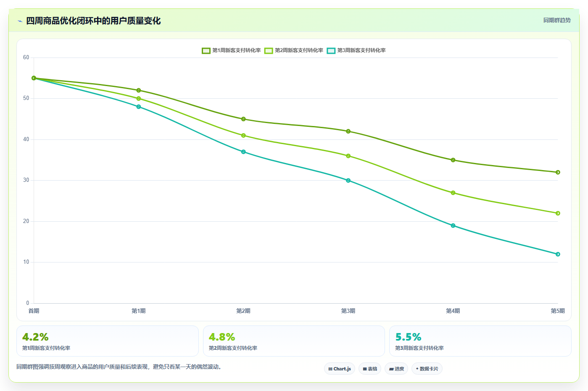588x391 pixels.
Task: Click 第3周 series point at 第1期 (48)
Action: (x=139, y=107)
